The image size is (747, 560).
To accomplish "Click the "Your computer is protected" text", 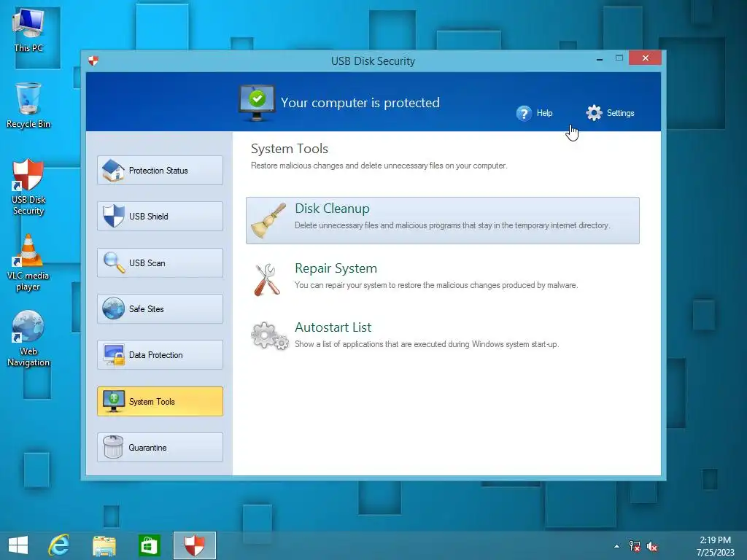I will (x=360, y=103).
